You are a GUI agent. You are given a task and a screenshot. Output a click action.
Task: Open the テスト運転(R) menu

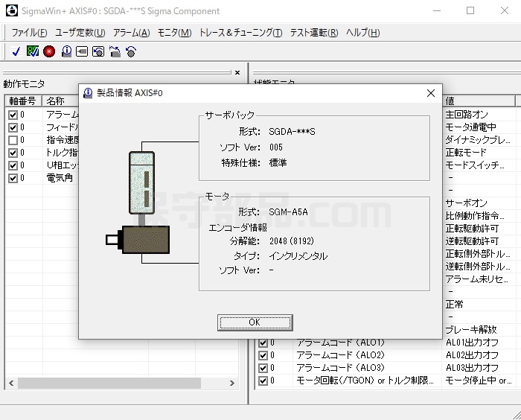pos(313,33)
